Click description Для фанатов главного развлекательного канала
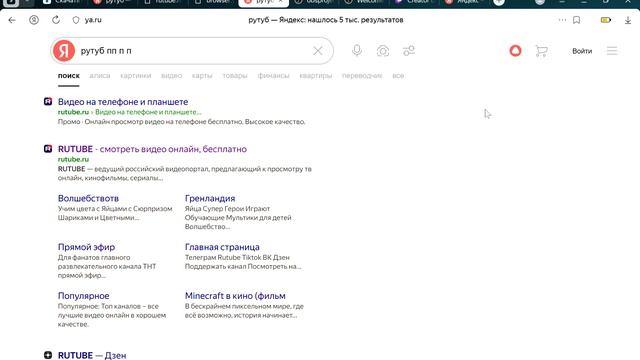Image resolution: width=640 pixels, height=360 pixels. pyautogui.click(x=107, y=267)
